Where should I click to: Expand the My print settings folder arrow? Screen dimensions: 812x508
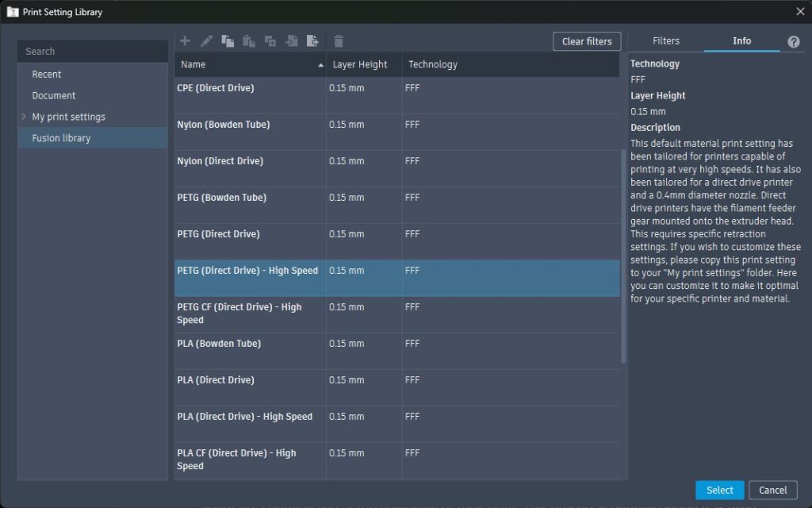click(x=24, y=117)
